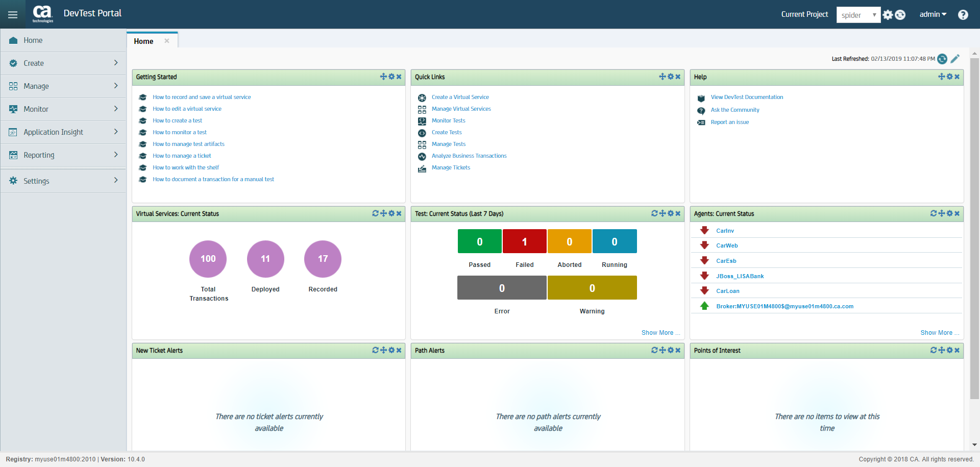Open How to record and save a virtual service
This screenshot has width=980, height=467.
pyautogui.click(x=202, y=97)
